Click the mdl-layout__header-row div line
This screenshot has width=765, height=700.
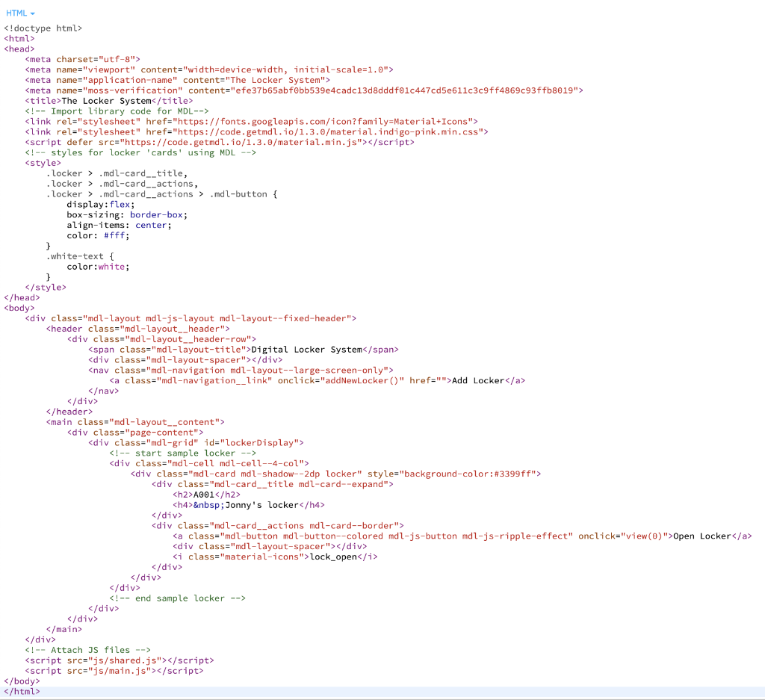click(161, 339)
